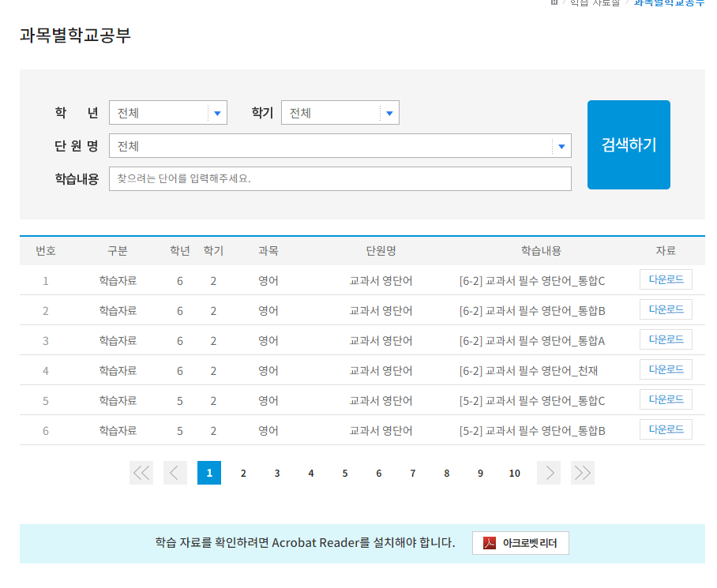Select page 3 in pagination

click(277, 474)
